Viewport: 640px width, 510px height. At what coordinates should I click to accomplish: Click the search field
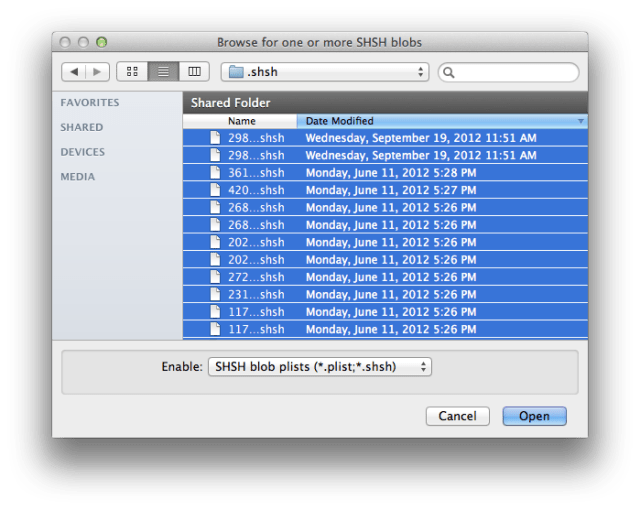pyautogui.click(x=509, y=73)
